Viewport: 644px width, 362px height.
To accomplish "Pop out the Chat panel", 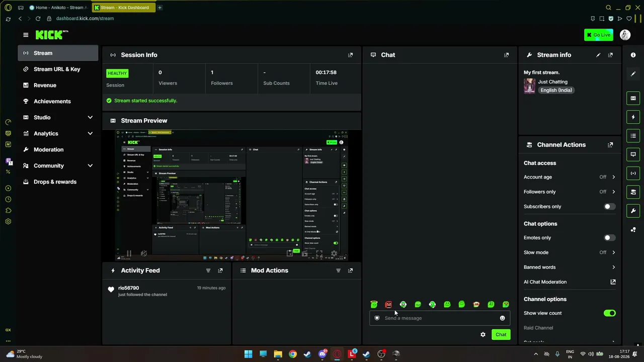I will [506, 55].
